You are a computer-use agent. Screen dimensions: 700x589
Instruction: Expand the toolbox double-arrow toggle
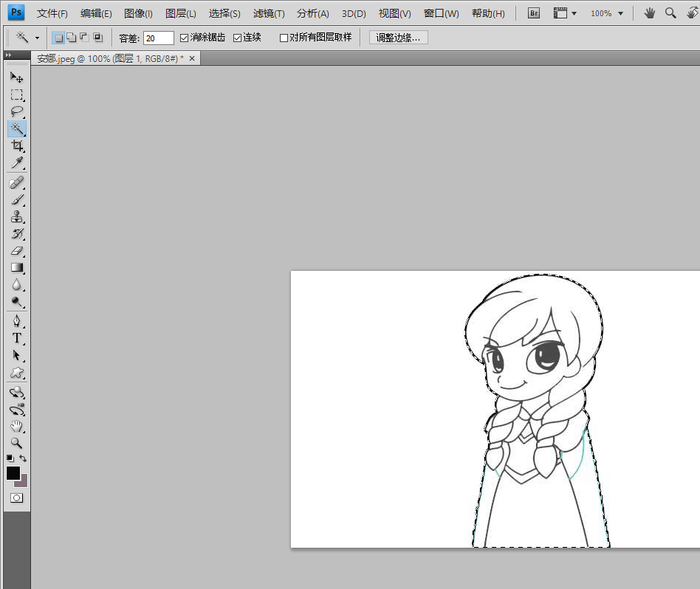(x=8, y=55)
